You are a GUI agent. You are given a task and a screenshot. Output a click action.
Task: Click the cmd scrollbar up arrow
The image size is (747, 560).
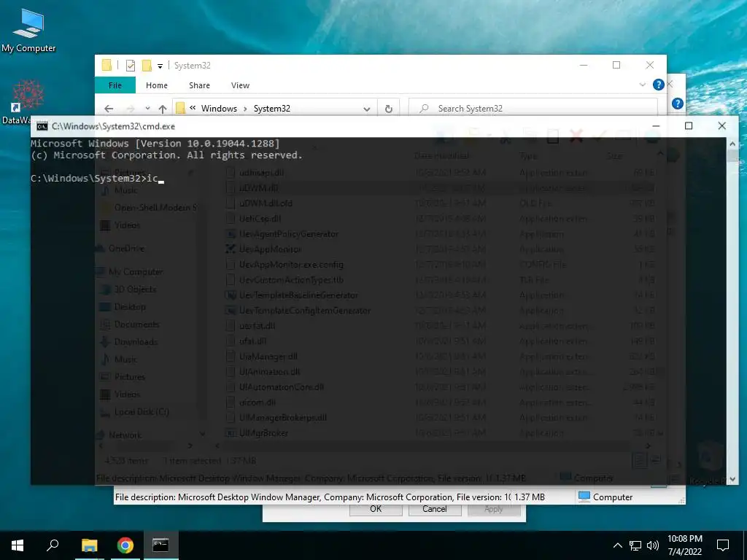pos(732,144)
